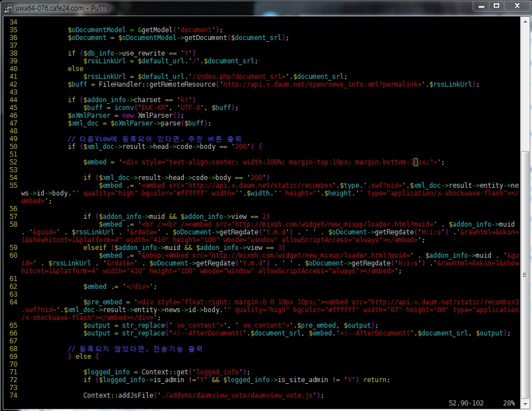This screenshot has width=532, height=411.
Task: Click line number 54
Action: coord(13,178)
